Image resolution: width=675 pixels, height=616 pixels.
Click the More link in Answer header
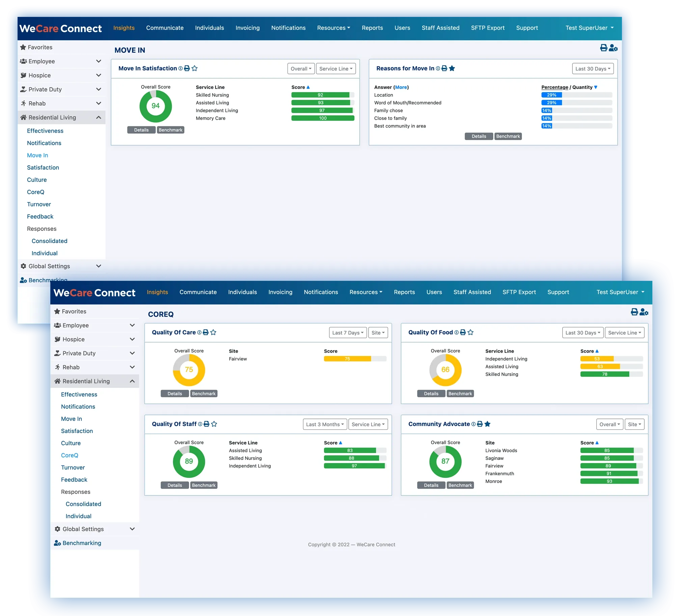[401, 87]
